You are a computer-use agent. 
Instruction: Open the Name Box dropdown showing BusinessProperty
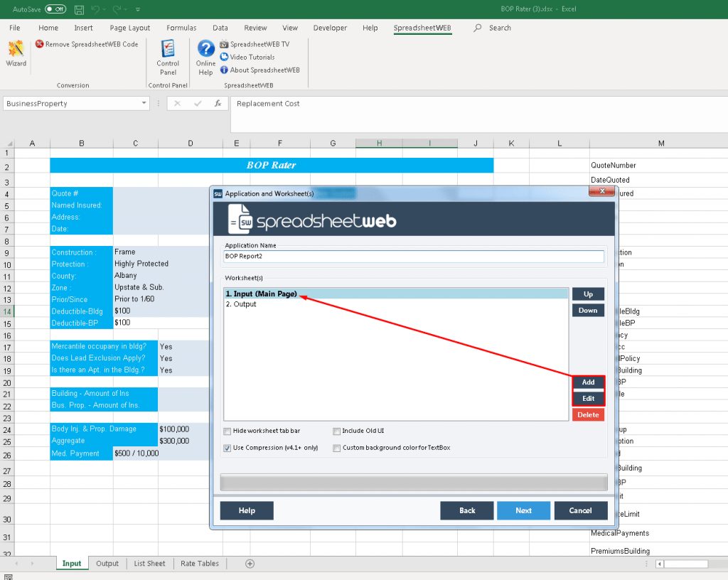[x=143, y=103]
